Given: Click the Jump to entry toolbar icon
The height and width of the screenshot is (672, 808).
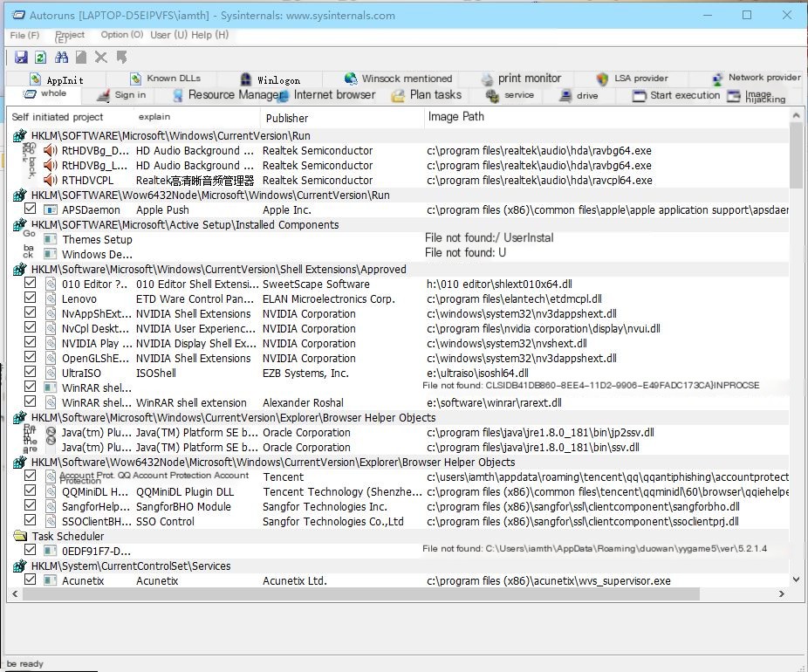Looking at the screenshot, I should pos(121,58).
